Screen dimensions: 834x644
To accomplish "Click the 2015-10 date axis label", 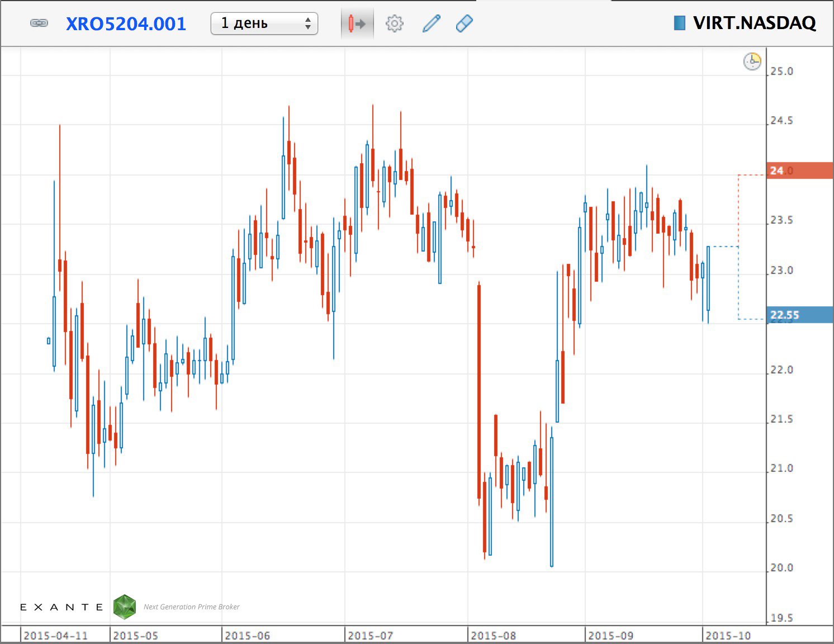I will tap(728, 636).
